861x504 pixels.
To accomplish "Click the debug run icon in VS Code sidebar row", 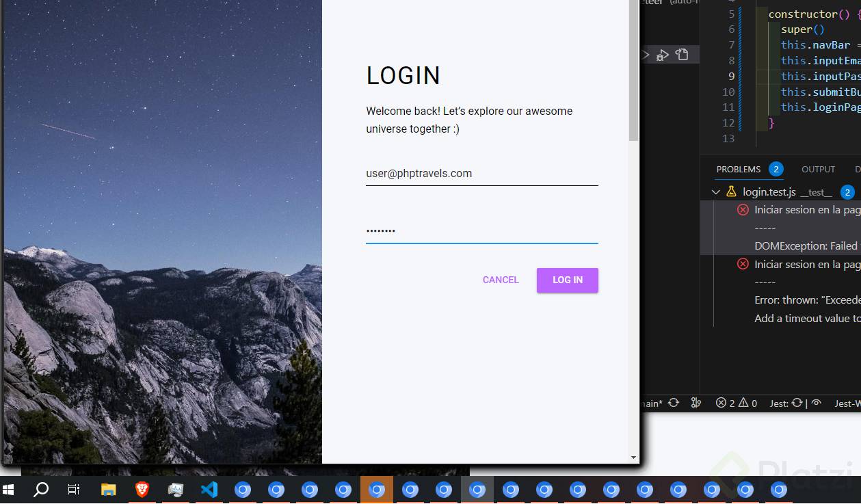I will [663, 55].
